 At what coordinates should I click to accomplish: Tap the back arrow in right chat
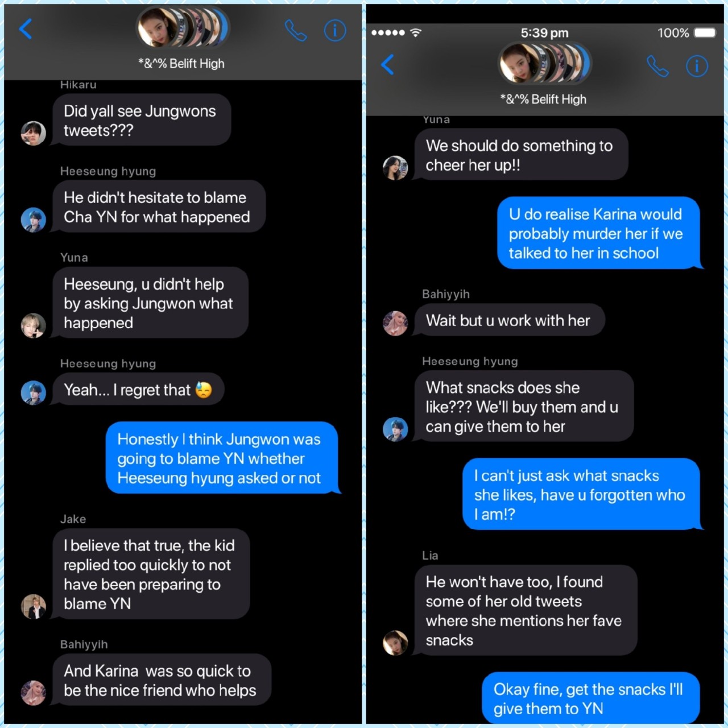(387, 64)
